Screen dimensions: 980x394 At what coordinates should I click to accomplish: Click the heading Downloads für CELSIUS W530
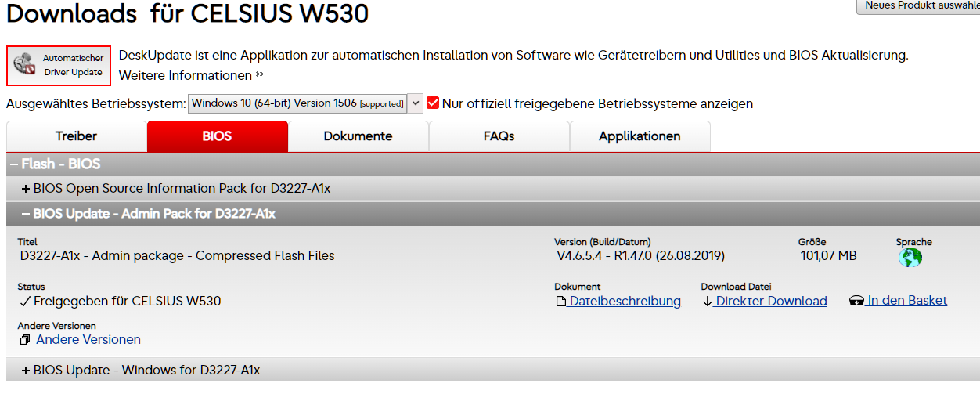pos(187,13)
